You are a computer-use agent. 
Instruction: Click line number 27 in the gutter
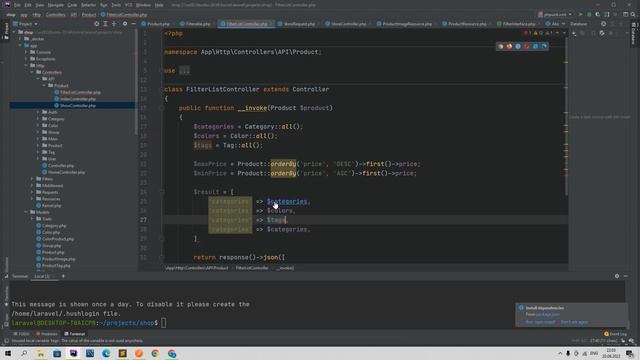click(x=143, y=220)
